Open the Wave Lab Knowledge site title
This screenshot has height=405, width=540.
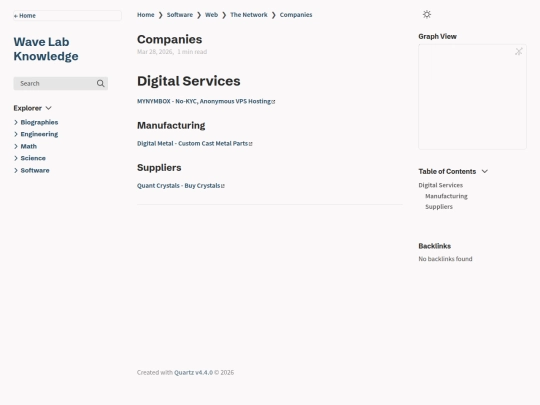click(46, 49)
